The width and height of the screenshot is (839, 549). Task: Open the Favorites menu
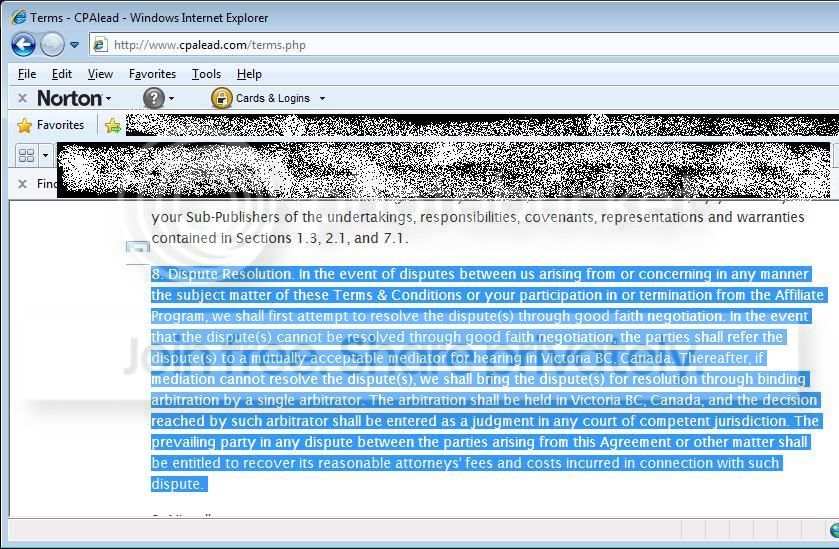click(152, 74)
